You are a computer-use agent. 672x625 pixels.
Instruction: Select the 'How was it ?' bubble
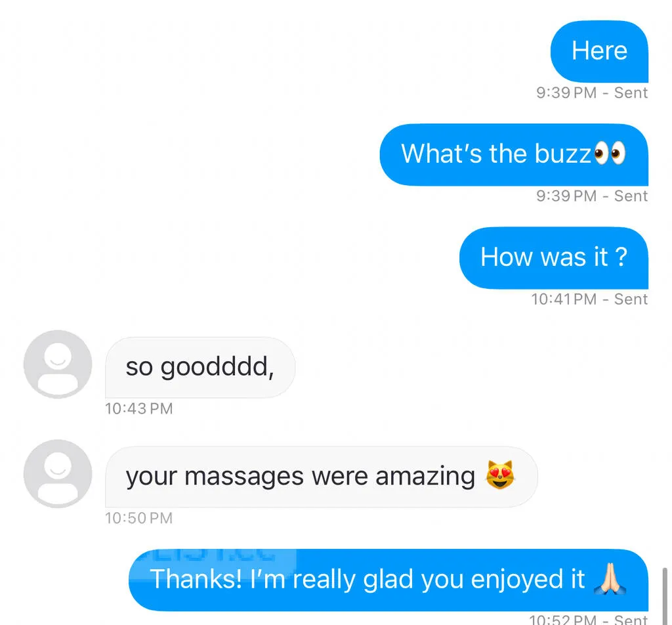click(x=554, y=258)
